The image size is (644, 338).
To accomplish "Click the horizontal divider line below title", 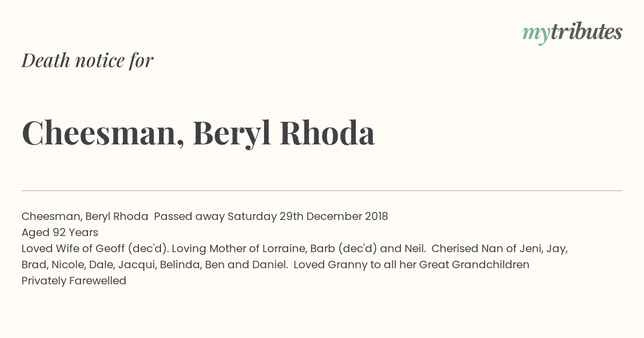I will tap(322, 190).
